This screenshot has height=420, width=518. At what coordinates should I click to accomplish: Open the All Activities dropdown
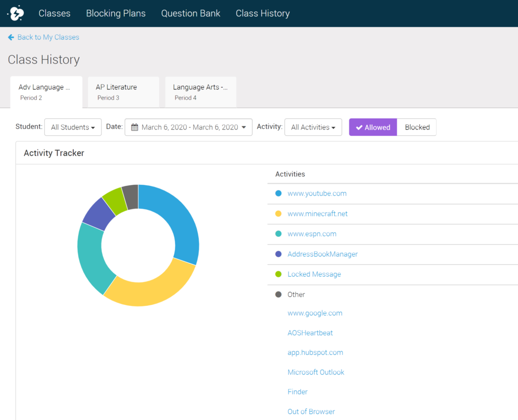(313, 127)
